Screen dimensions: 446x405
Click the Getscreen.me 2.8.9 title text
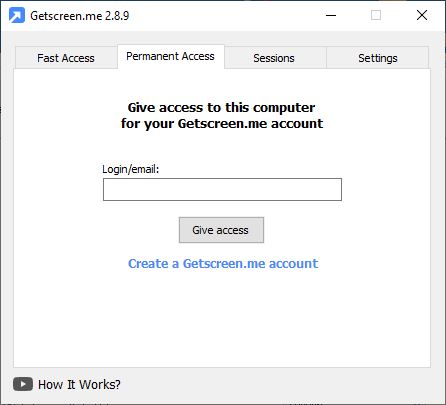(x=80, y=16)
